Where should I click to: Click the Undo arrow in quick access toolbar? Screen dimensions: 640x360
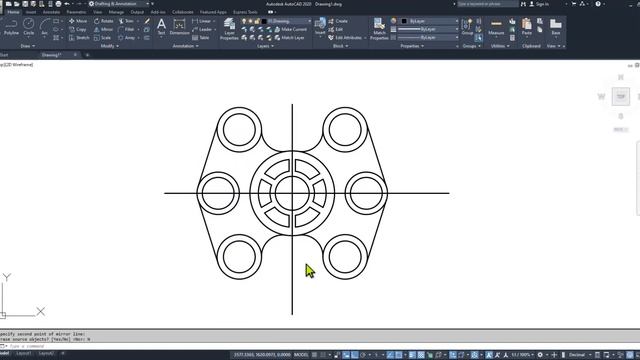tap(67, 4)
